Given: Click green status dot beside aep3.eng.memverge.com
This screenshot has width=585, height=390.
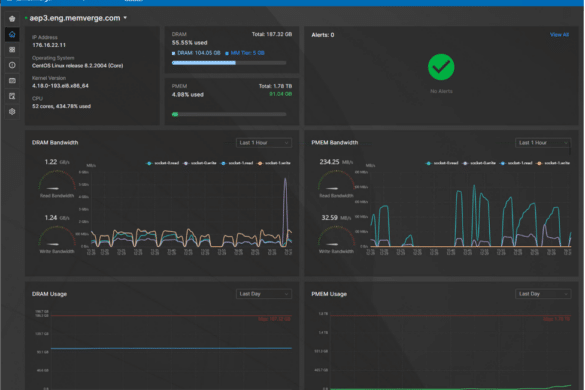Looking at the screenshot, I should click(26, 18).
